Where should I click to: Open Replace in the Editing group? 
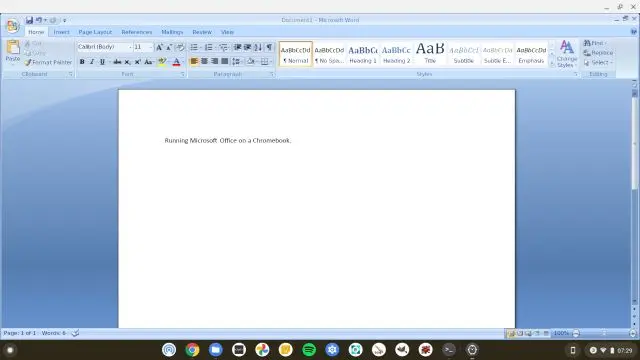(598, 53)
